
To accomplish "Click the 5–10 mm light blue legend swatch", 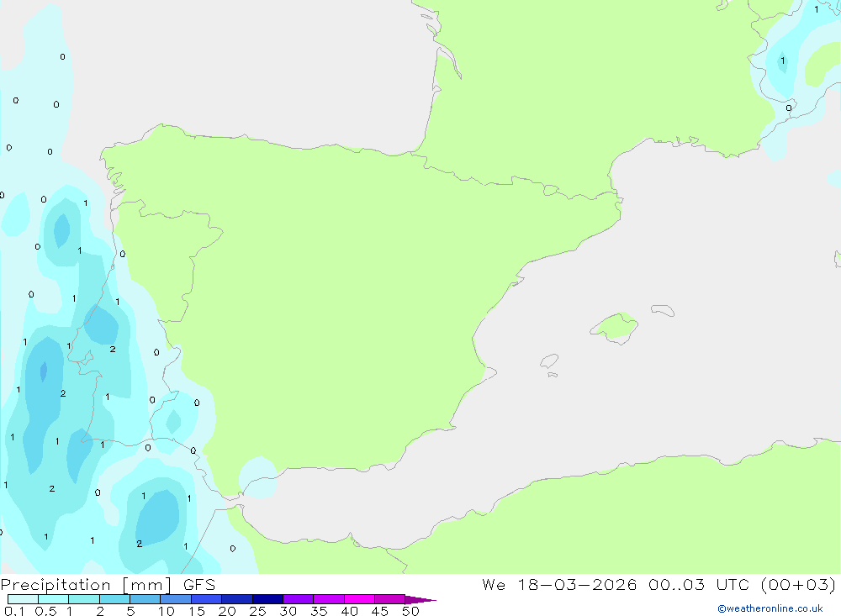I will pos(145,599).
